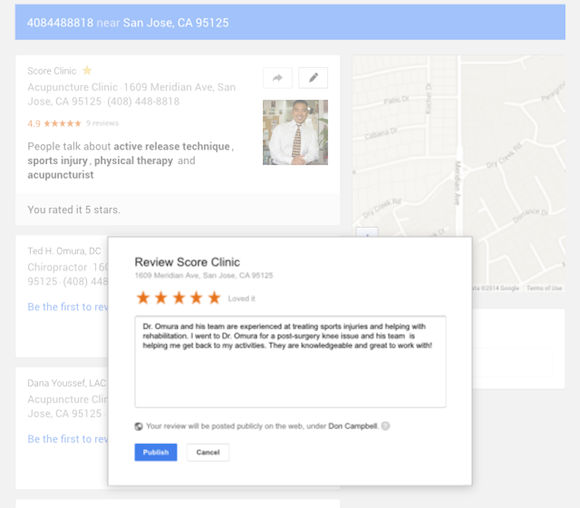Click Meridian Ave label on the map
The height and width of the screenshot is (508, 580).
click(458, 183)
